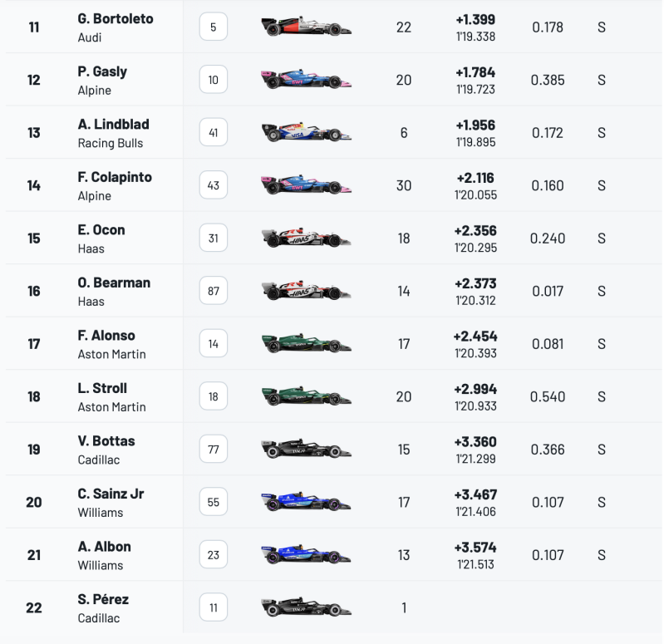This screenshot has width=664, height=644.
Task: Click position number 22 row
Action: 334,607
